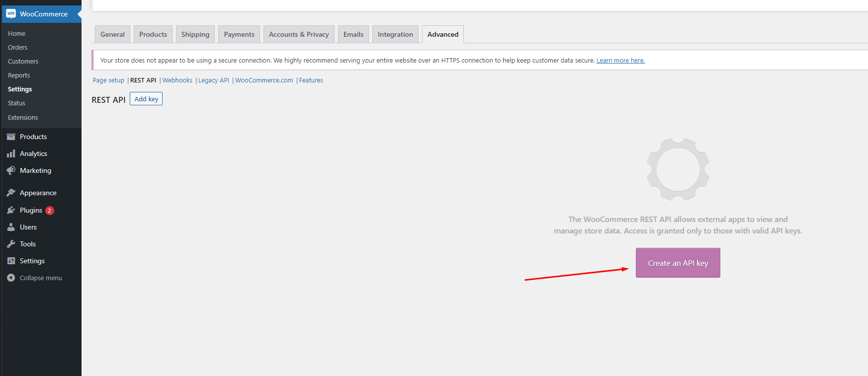Open the Users menu label

tap(28, 227)
